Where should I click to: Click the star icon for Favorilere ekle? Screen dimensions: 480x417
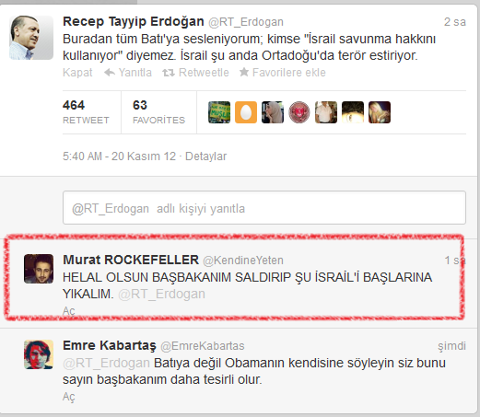tap(244, 72)
